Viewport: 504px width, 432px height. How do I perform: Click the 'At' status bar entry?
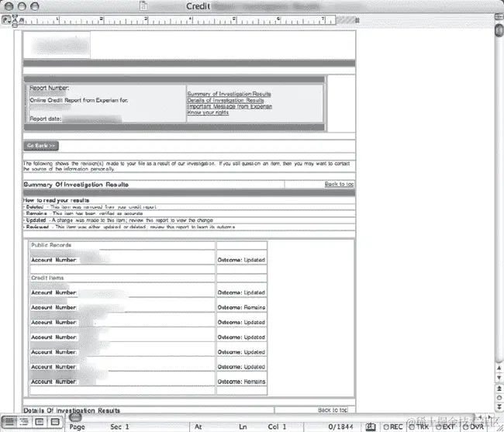point(198,427)
